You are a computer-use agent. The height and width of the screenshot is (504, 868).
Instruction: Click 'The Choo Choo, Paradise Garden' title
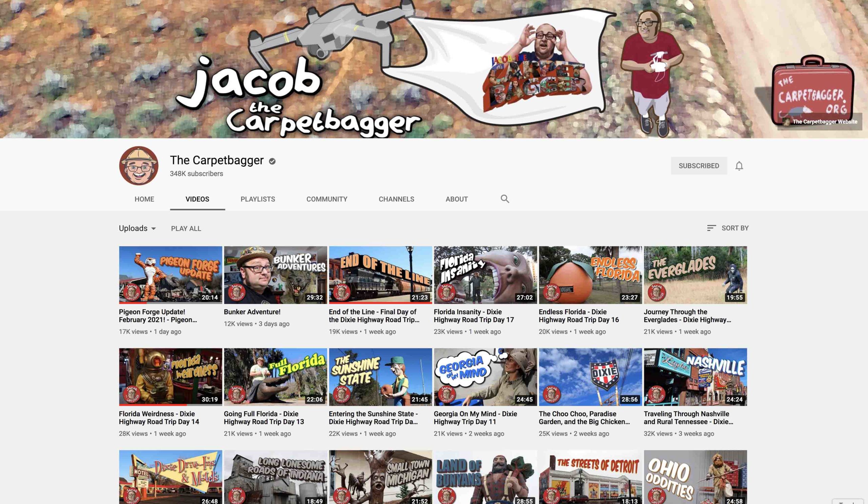585,418
